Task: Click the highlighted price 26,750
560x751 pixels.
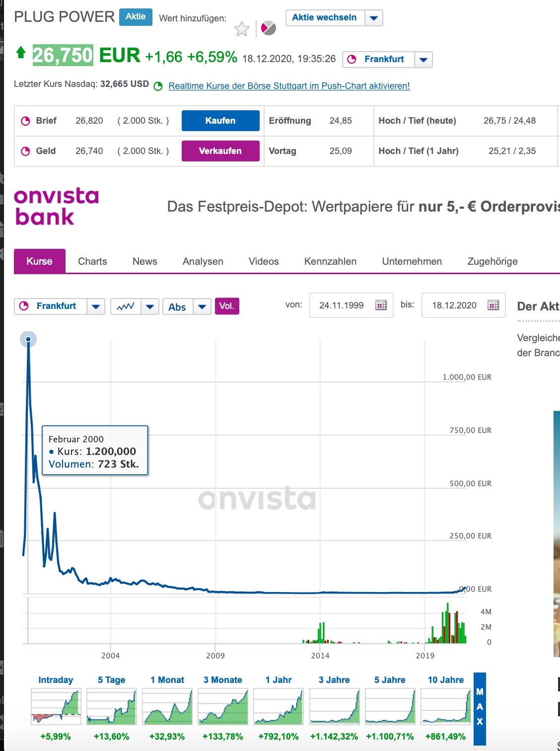Action: click(x=63, y=55)
